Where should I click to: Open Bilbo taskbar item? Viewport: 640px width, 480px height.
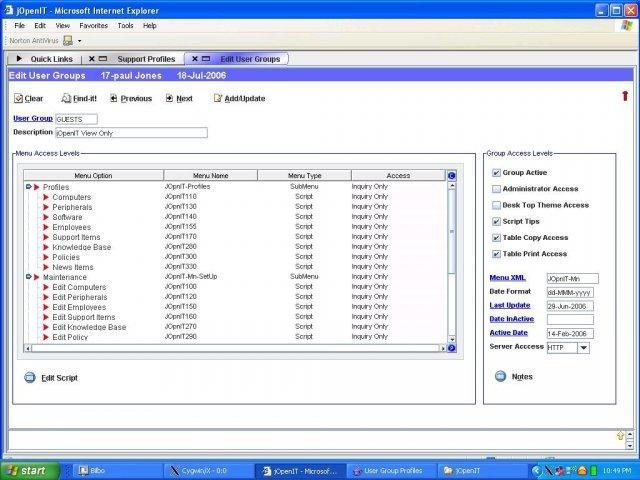click(116, 471)
